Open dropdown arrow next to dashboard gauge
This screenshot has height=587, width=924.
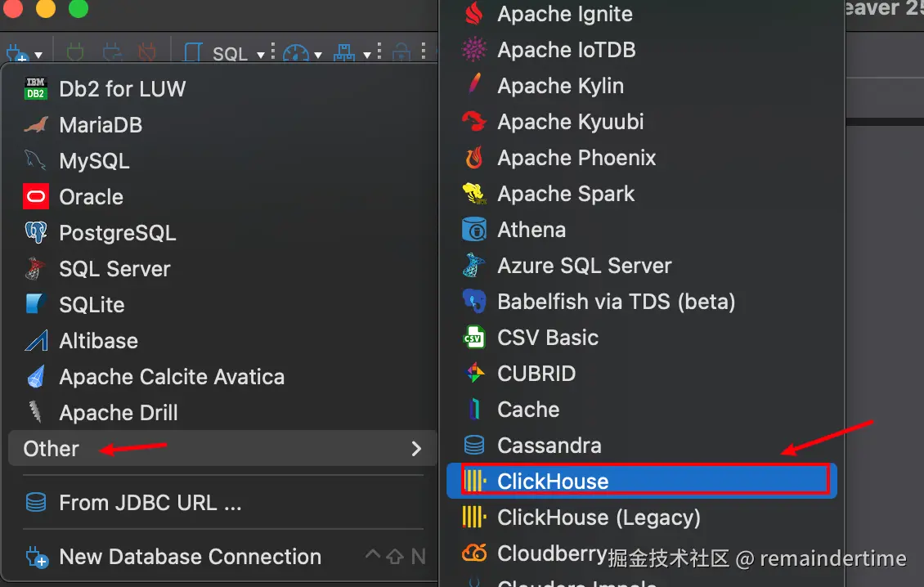318,56
